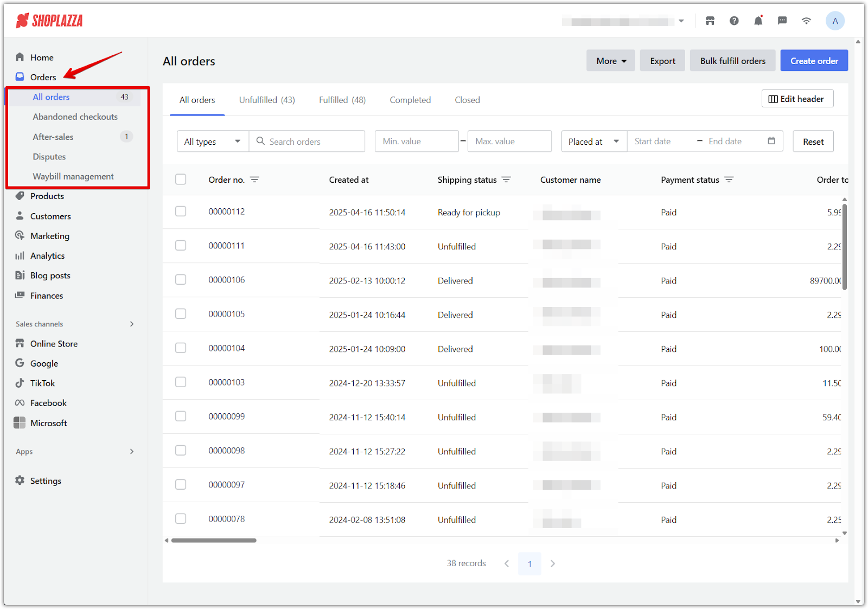
Task: Check the box for order 00000103
Action: pyautogui.click(x=181, y=382)
